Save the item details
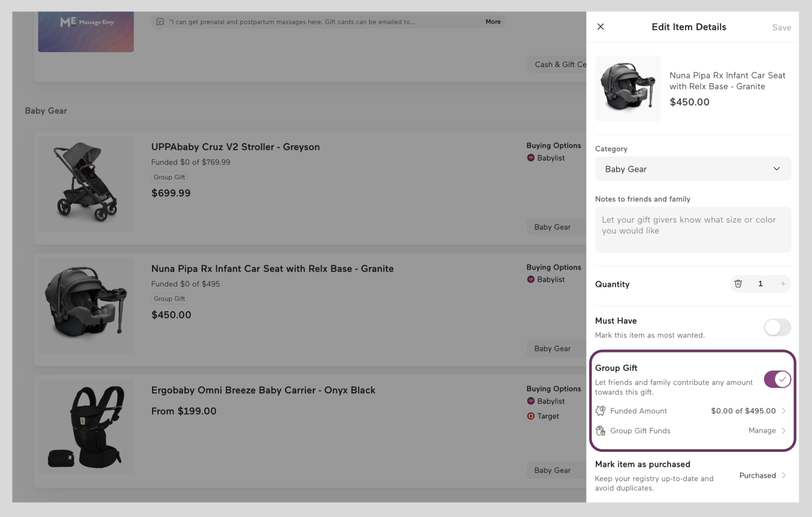The image size is (812, 517). coord(781,27)
